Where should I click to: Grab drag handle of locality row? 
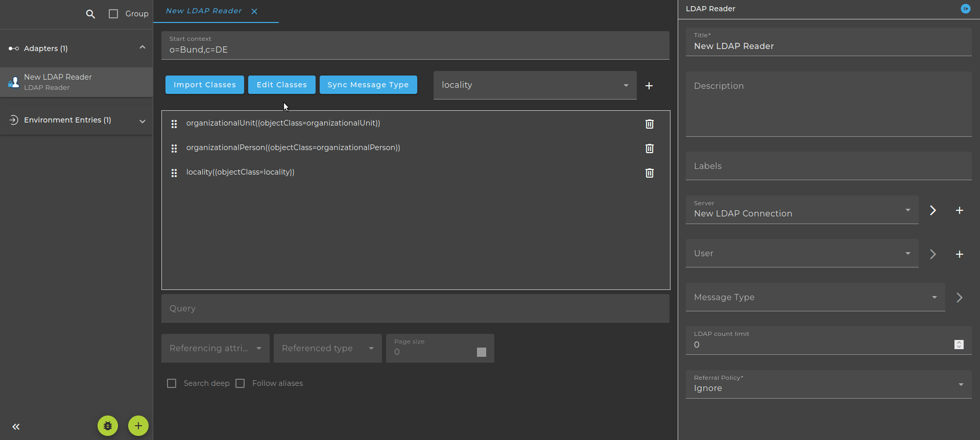174,173
